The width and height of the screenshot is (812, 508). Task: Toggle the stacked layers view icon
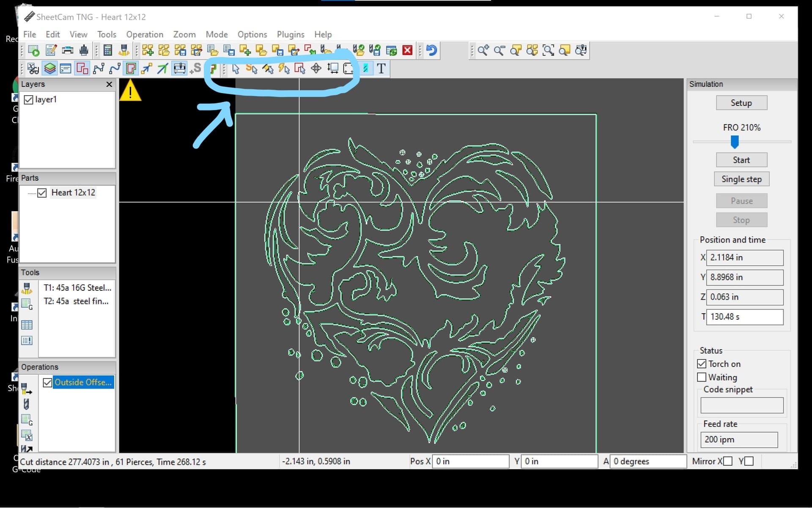click(x=49, y=68)
